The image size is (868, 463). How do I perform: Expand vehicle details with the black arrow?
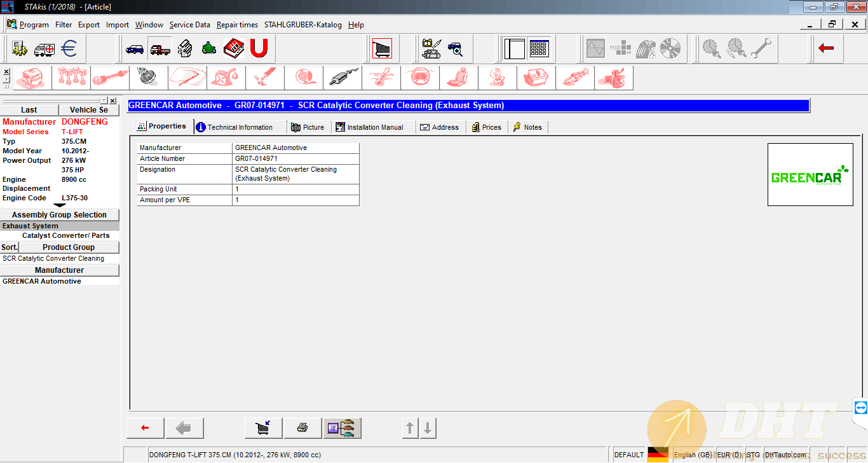(x=60, y=205)
